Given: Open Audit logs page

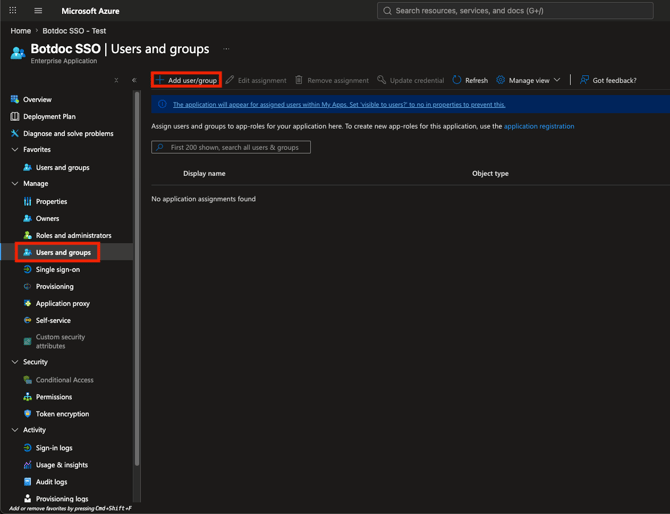Looking at the screenshot, I should coord(51,482).
